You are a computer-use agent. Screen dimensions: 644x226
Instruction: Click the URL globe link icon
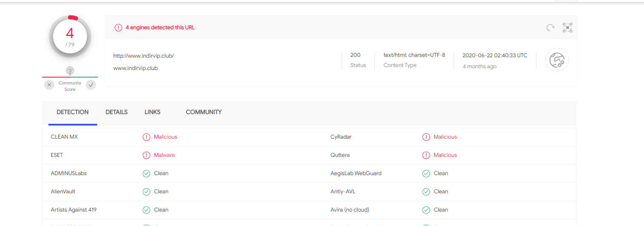557,60
